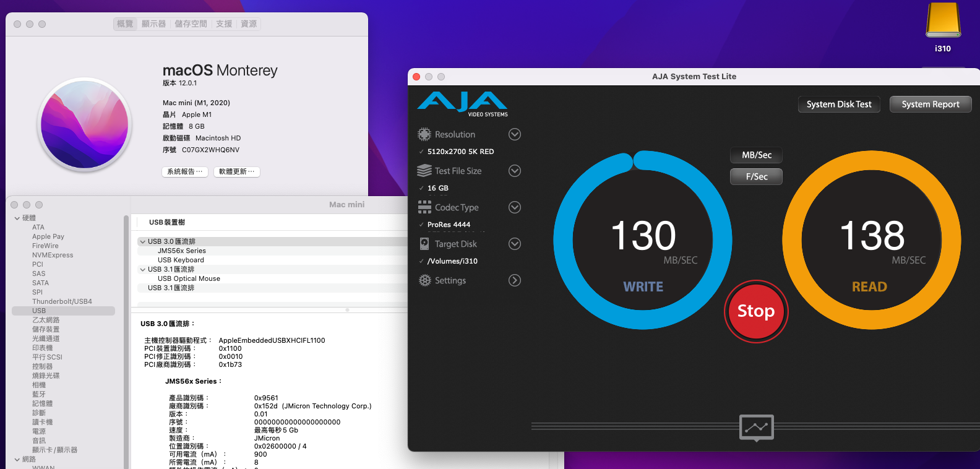
Task: Expand the Codec Type dropdown arrow
Action: 515,207
